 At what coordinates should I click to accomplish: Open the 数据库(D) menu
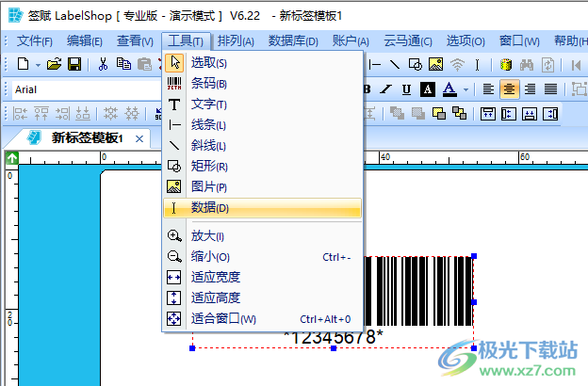(x=293, y=40)
